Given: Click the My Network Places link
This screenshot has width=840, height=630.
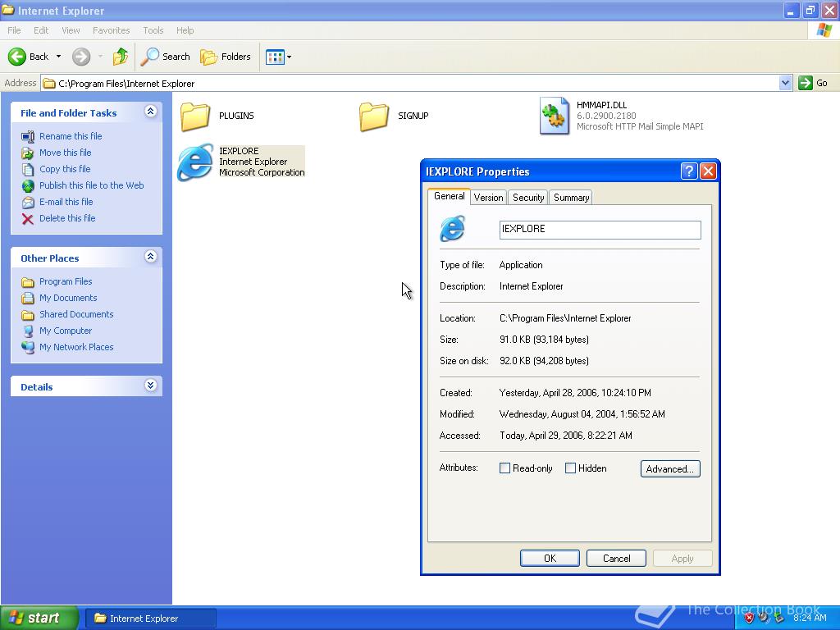Looking at the screenshot, I should [x=76, y=347].
